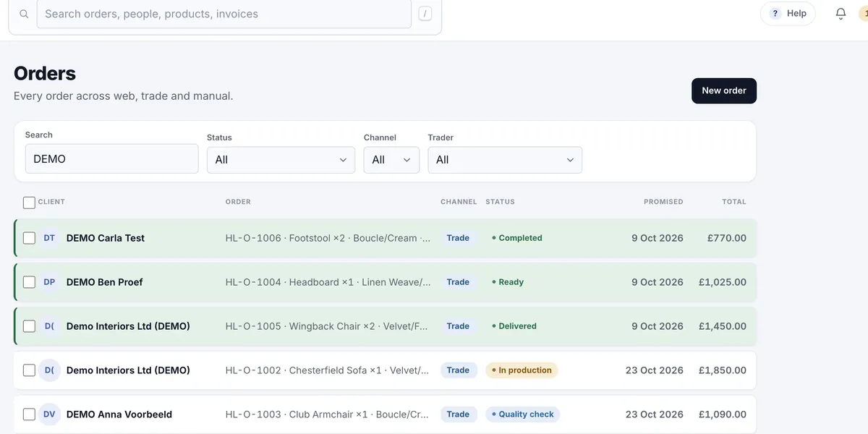Click the HL-O-1002 Chesterfield Sofa order text
This screenshot has width=868, height=434.
(328, 370)
